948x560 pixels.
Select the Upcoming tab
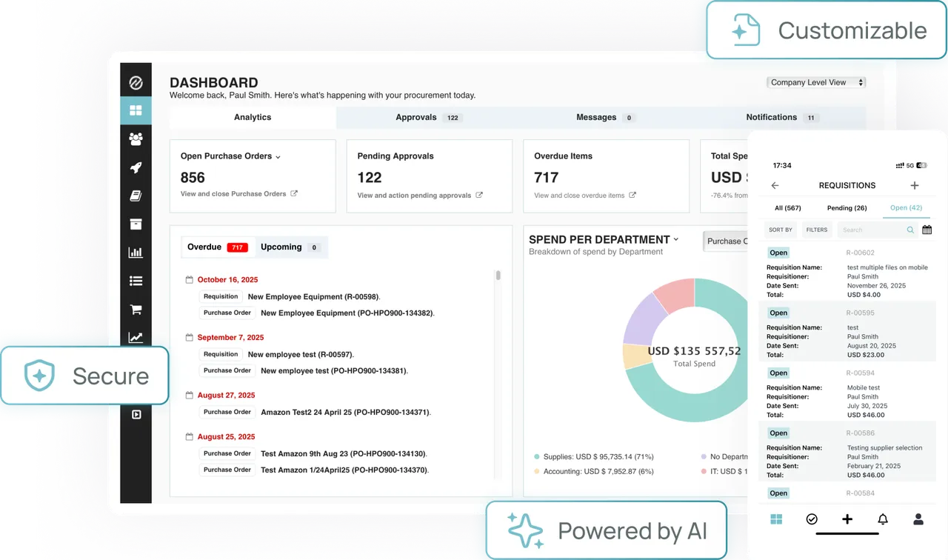tap(290, 247)
